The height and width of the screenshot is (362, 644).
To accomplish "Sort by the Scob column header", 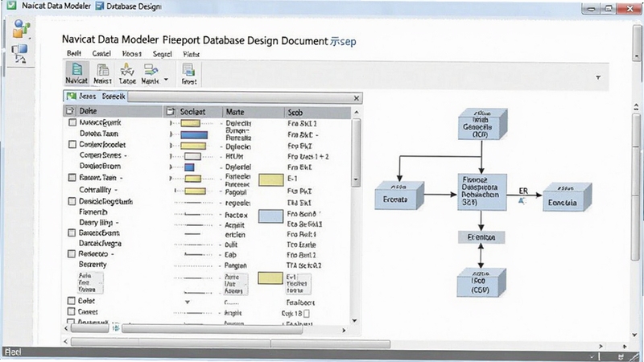I will [x=317, y=112].
